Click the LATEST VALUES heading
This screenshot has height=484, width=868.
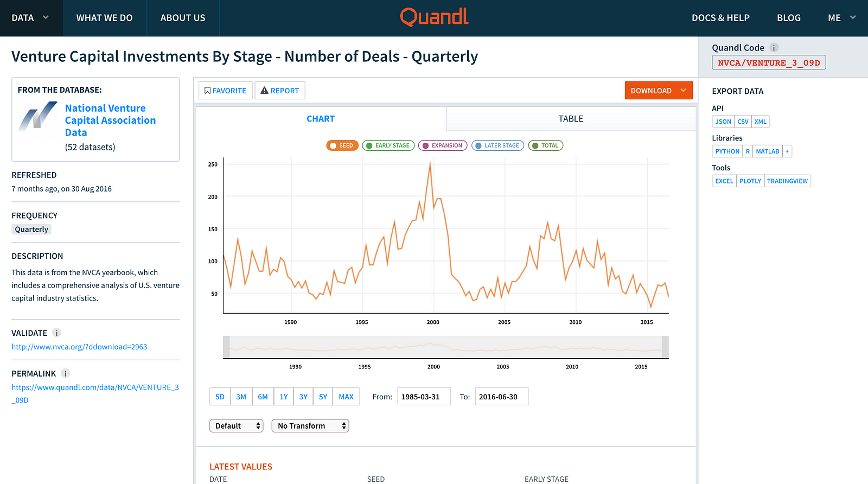pos(241,467)
